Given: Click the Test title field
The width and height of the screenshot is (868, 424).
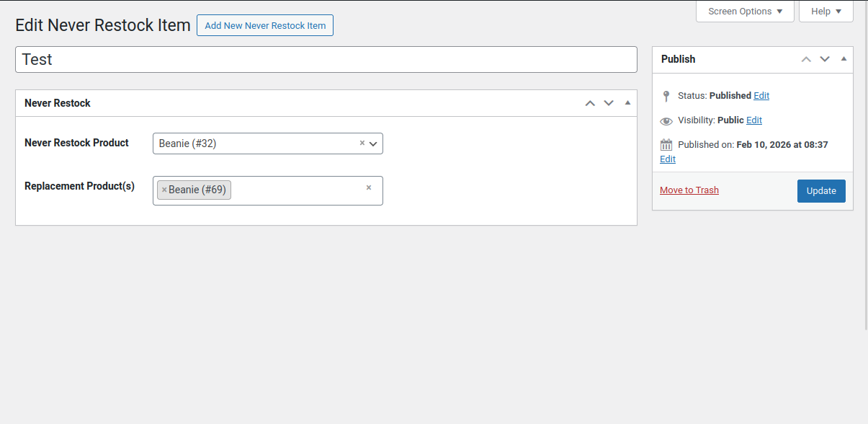Looking at the screenshot, I should [x=326, y=60].
